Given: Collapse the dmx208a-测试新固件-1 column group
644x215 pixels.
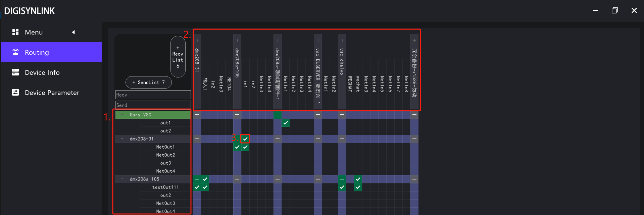Looking at the screenshot, I should [278, 41].
